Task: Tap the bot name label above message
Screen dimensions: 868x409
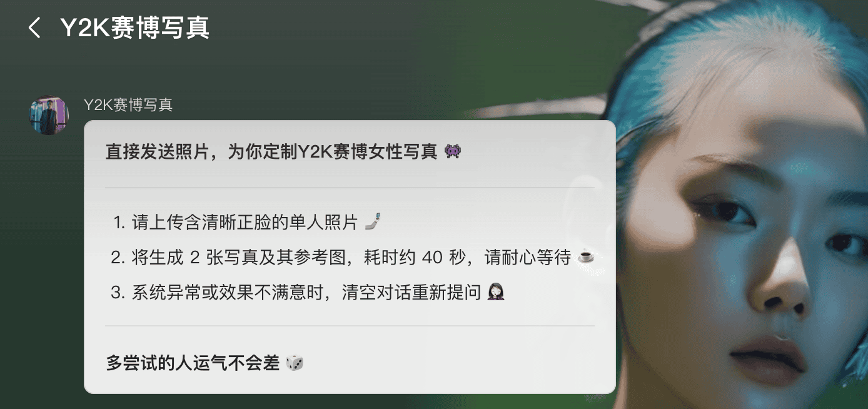Action: coord(128,104)
